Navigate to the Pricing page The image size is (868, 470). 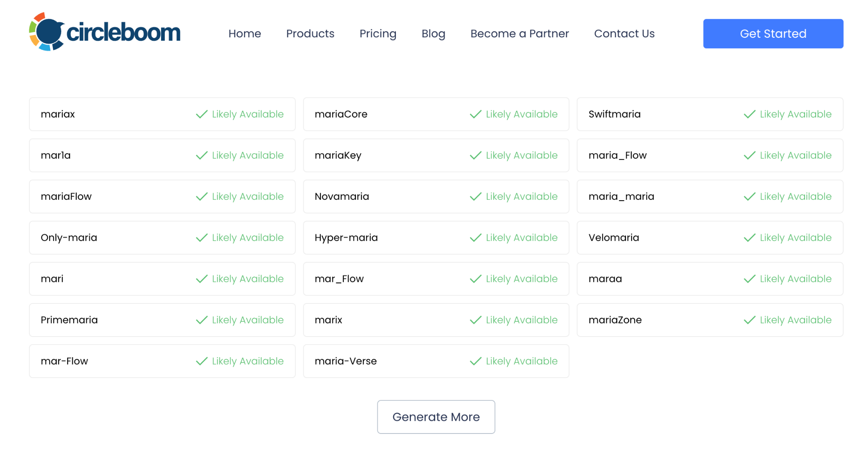pos(378,34)
